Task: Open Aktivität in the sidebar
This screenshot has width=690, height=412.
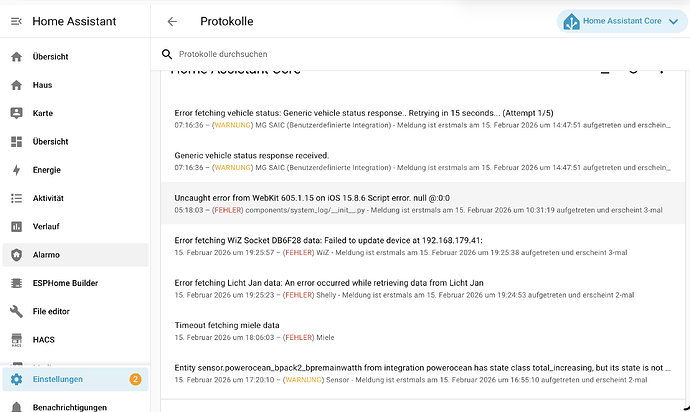Action: (x=75, y=198)
